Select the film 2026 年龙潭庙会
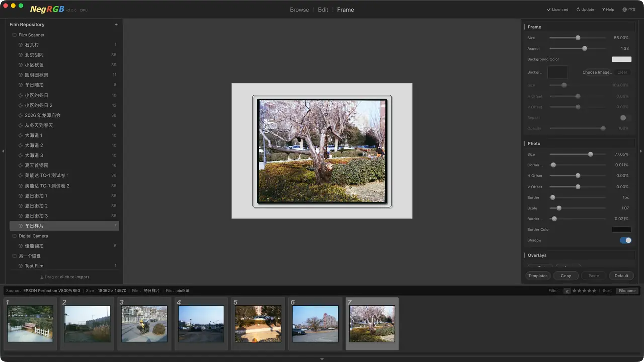The width and height of the screenshot is (644, 362). pos(64,115)
